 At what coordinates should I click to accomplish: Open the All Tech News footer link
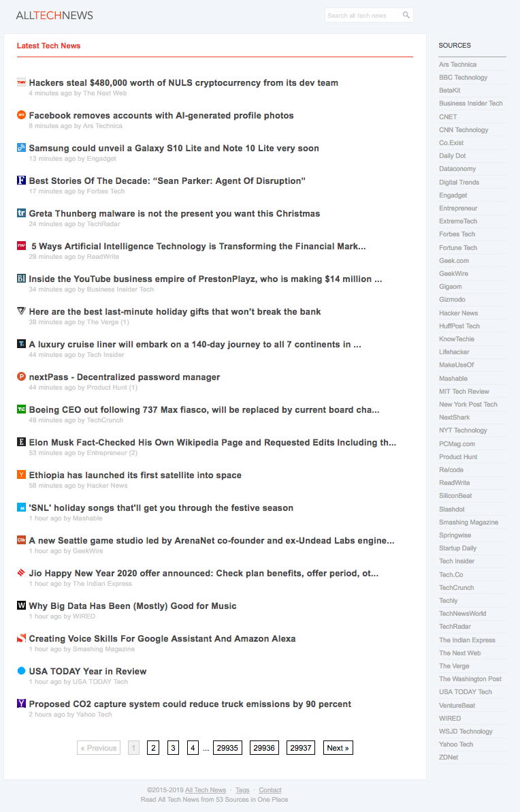[206, 790]
